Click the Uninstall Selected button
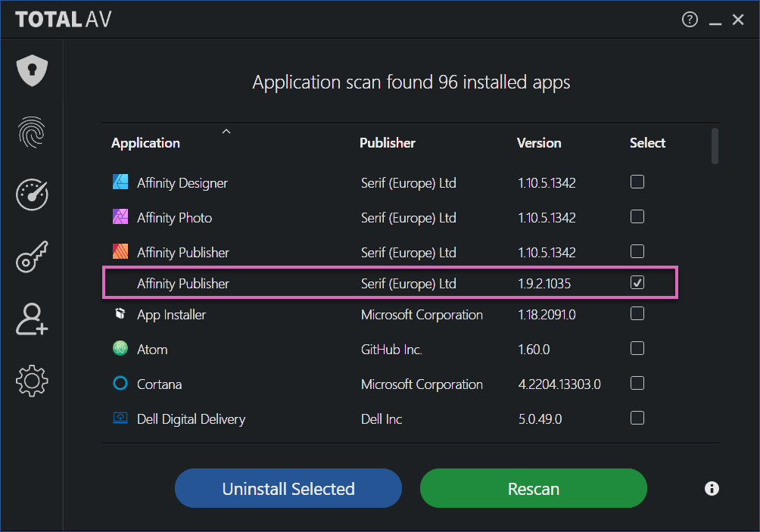 (288, 488)
